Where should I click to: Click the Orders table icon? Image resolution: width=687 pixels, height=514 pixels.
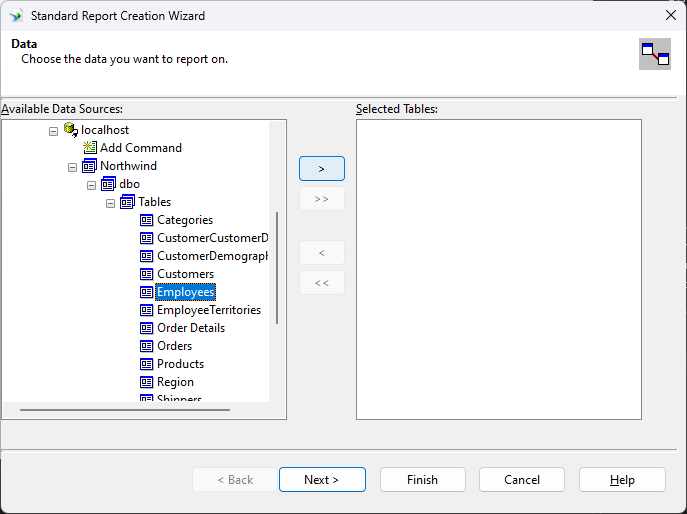pos(147,346)
